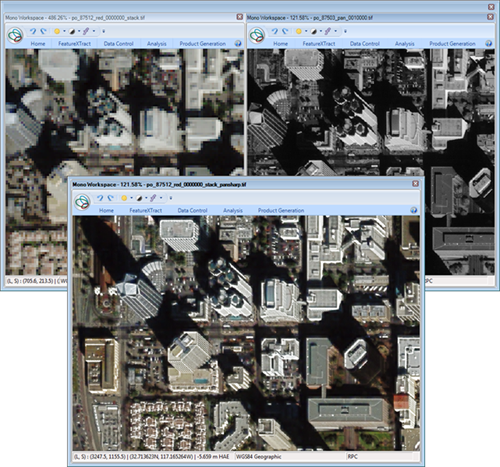The width and height of the screenshot is (500, 467).
Task: Click undo arrow in pan window
Action: [274, 31]
